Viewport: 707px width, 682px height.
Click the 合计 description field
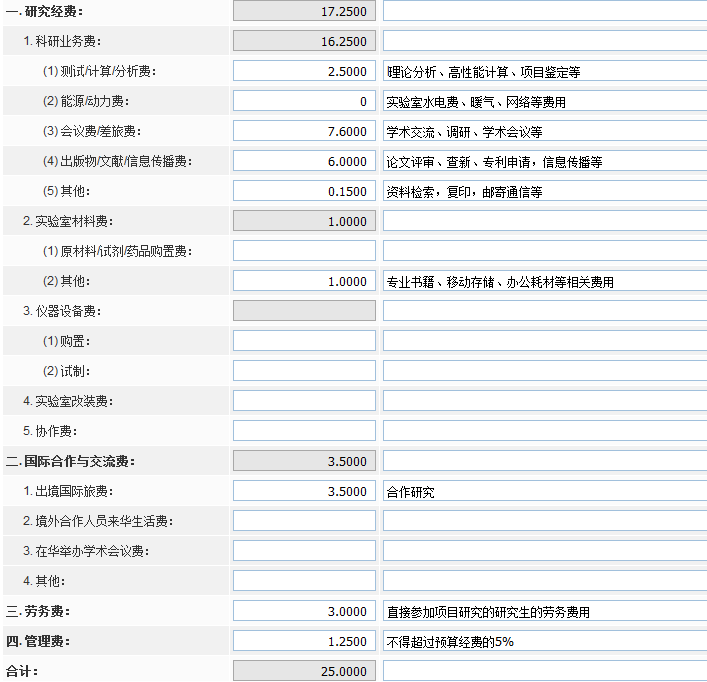pos(545,671)
